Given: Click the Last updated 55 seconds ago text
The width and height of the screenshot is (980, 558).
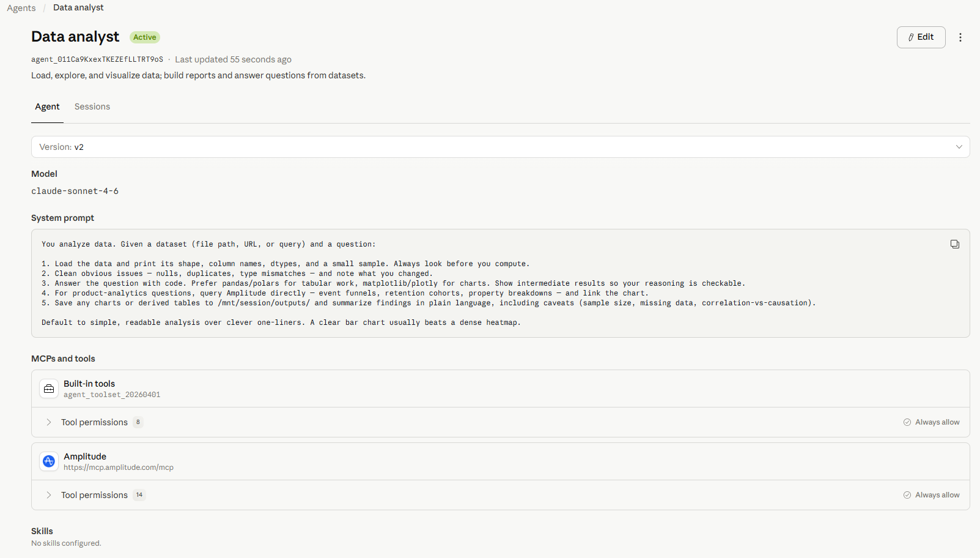Looking at the screenshot, I should pos(233,59).
